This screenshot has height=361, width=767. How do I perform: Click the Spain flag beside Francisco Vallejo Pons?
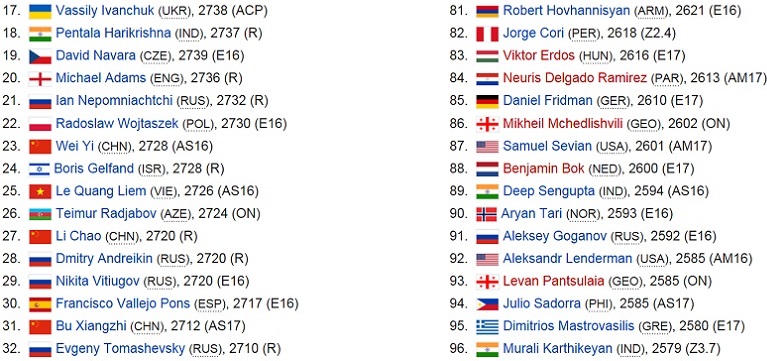(x=40, y=304)
